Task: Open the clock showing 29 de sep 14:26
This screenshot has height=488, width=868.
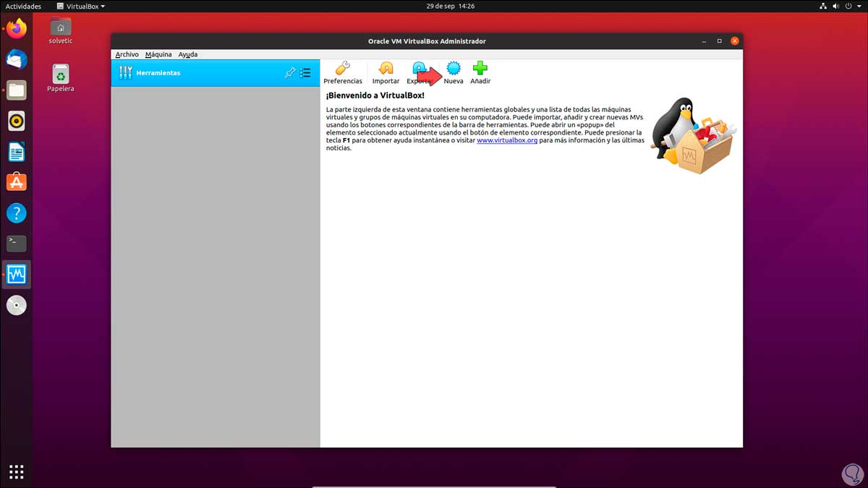Action: pyautogui.click(x=451, y=6)
